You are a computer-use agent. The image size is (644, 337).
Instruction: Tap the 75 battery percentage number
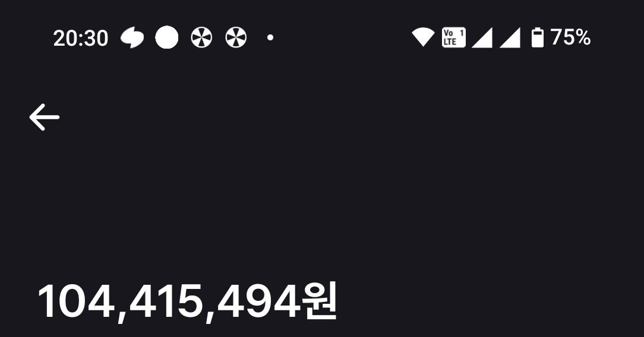(562, 37)
